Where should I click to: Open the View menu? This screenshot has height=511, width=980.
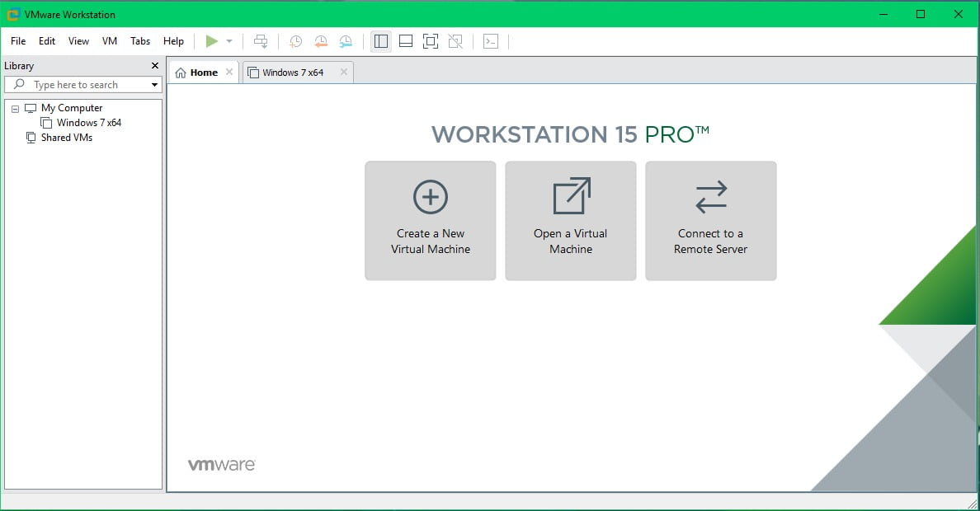point(78,41)
